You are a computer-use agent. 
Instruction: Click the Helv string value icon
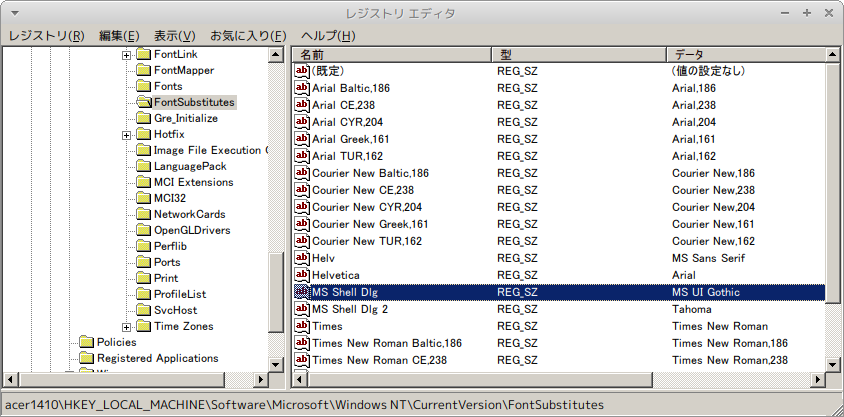tap(302, 258)
